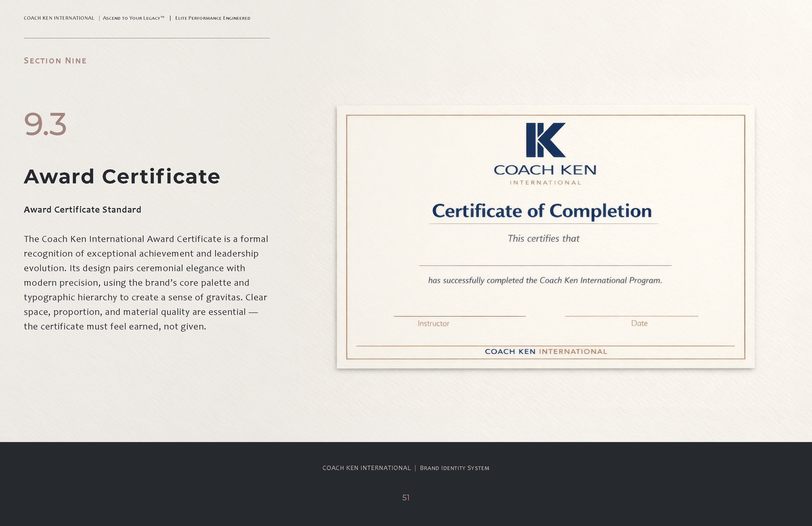Screen dimensions: 812x526
Task: Select the 'This certifies that' line
Action: click(543, 238)
